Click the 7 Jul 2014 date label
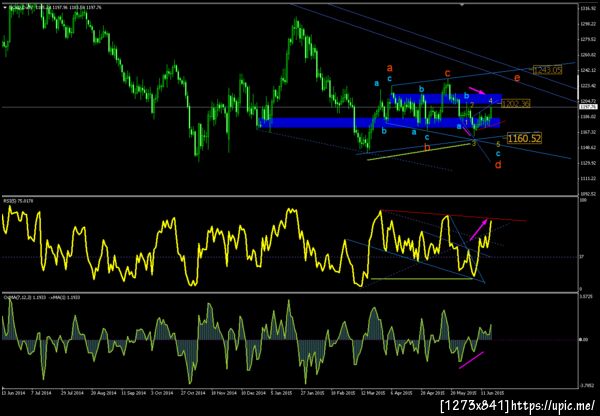Viewport: 600px width, 416px height. pyautogui.click(x=42, y=393)
